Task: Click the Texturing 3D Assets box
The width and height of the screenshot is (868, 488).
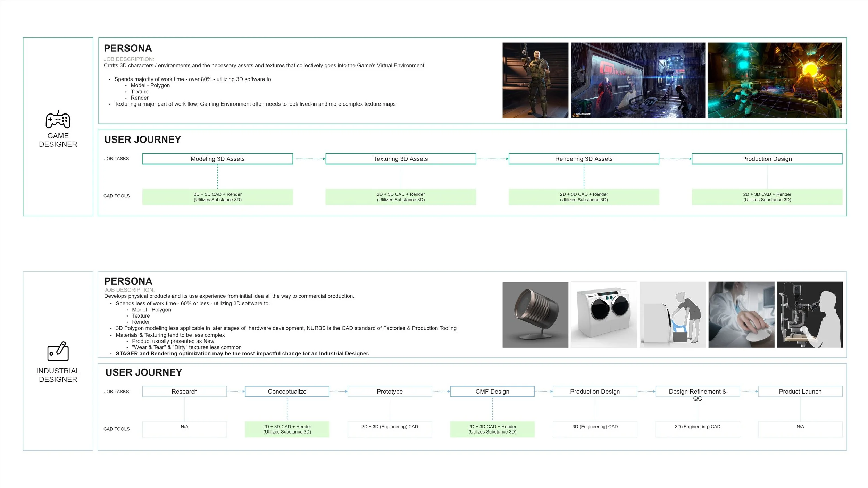Action: [401, 159]
